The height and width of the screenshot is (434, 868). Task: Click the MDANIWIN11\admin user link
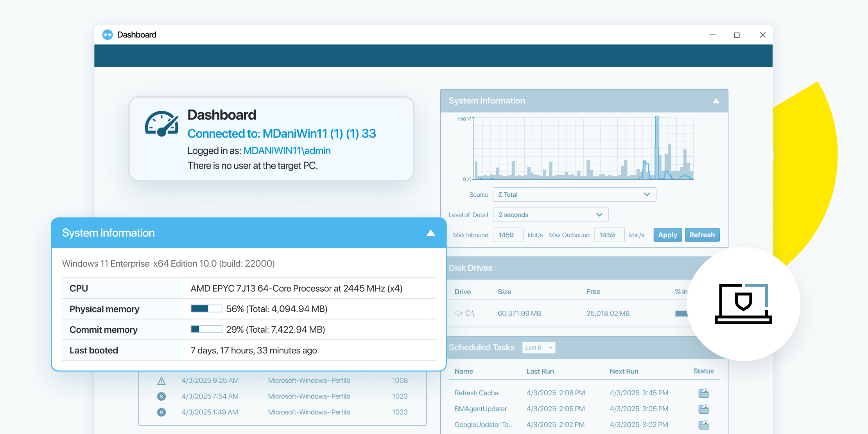[x=287, y=151]
